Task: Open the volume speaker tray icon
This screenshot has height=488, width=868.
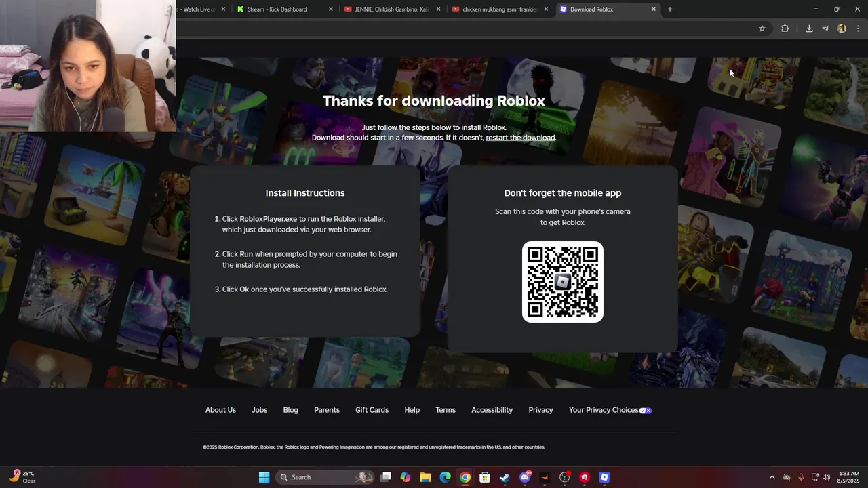Action: click(x=826, y=477)
